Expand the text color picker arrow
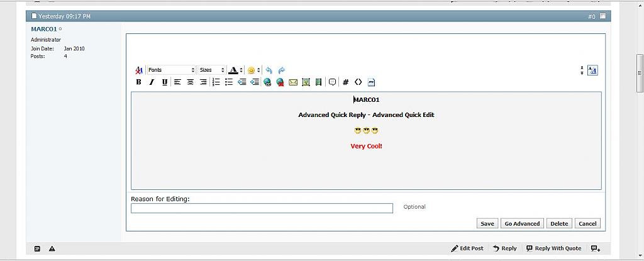The height and width of the screenshot is (261, 644). [241, 70]
